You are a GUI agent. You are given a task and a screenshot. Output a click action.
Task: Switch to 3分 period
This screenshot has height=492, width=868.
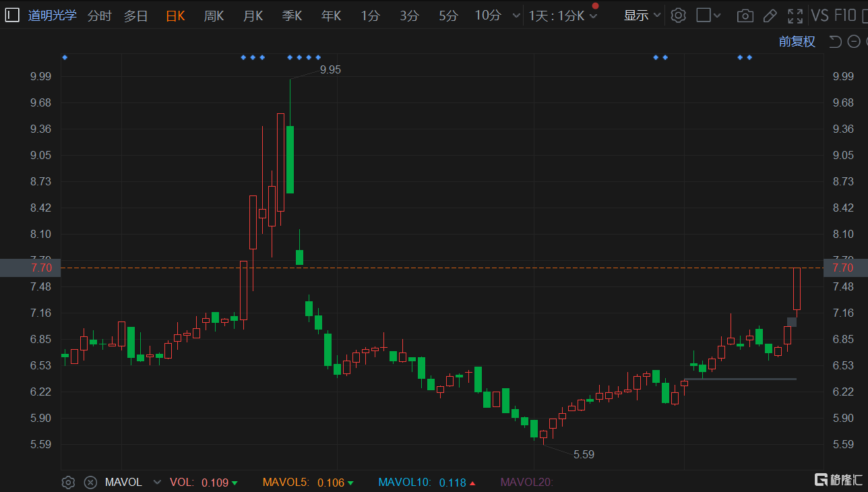tap(409, 16)
